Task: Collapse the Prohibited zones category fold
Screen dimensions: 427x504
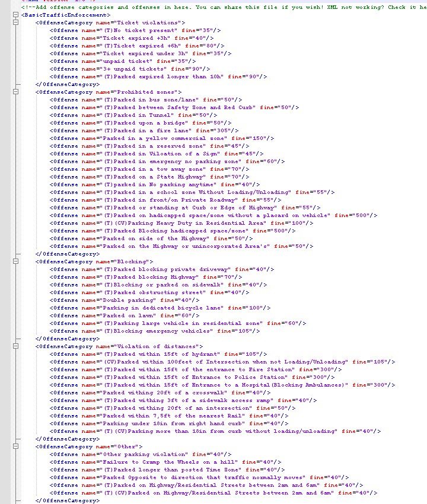Action: coord(14,92)
